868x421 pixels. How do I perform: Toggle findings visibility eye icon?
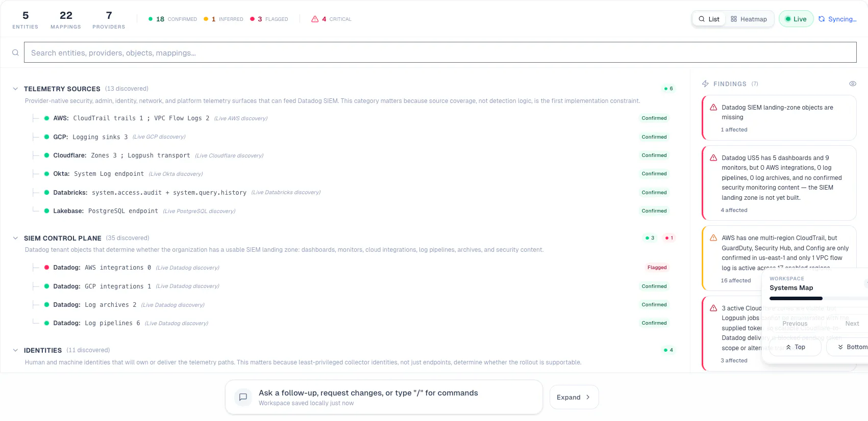853,84
